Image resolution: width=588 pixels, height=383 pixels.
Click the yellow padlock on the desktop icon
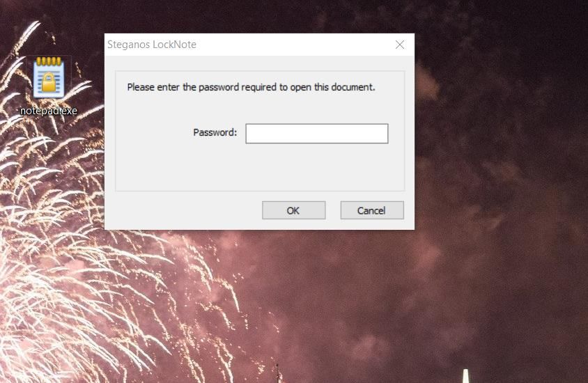pyautogui.click(x=49, y=83)
